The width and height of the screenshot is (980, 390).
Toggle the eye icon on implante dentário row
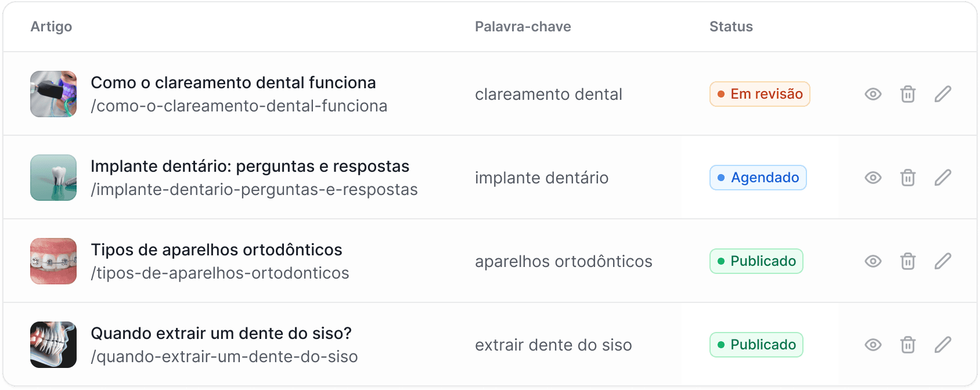coord(873,178)
